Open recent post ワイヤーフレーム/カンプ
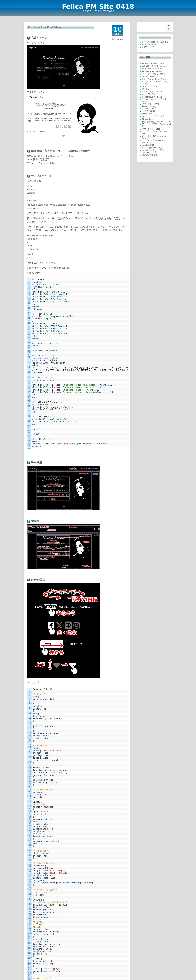 click(x=153, y=116)
